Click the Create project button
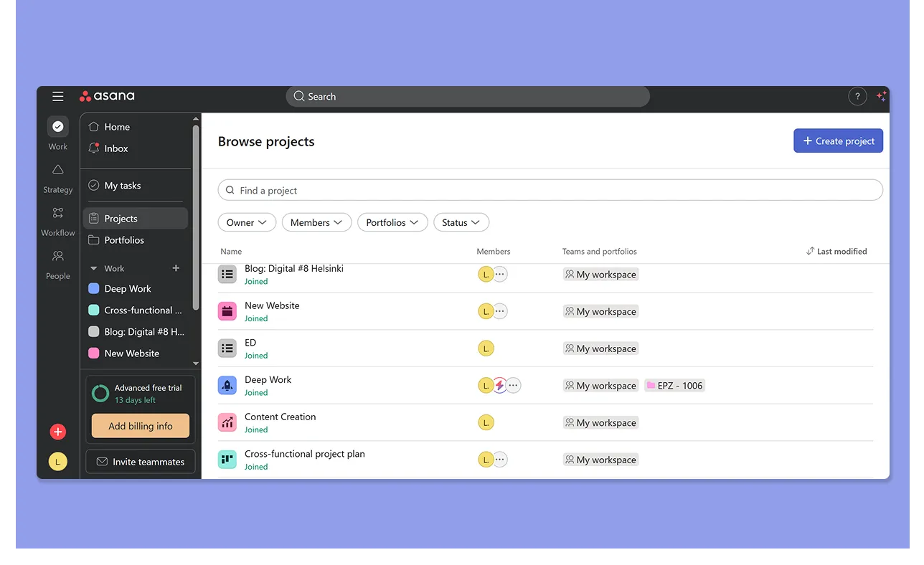This screenshot has height=565, width=924. pos(838,141)
